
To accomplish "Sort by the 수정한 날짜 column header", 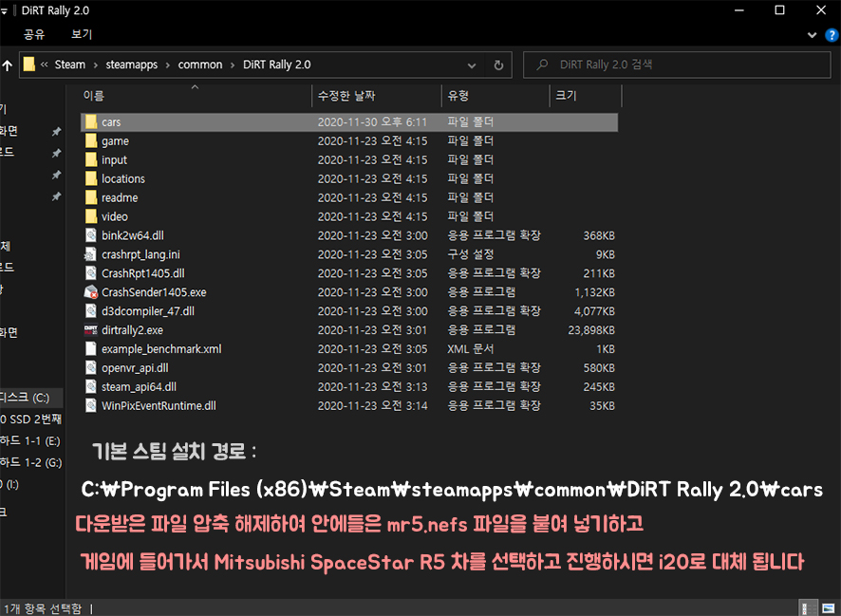I will pyautogui.click(x=346, y=96).
